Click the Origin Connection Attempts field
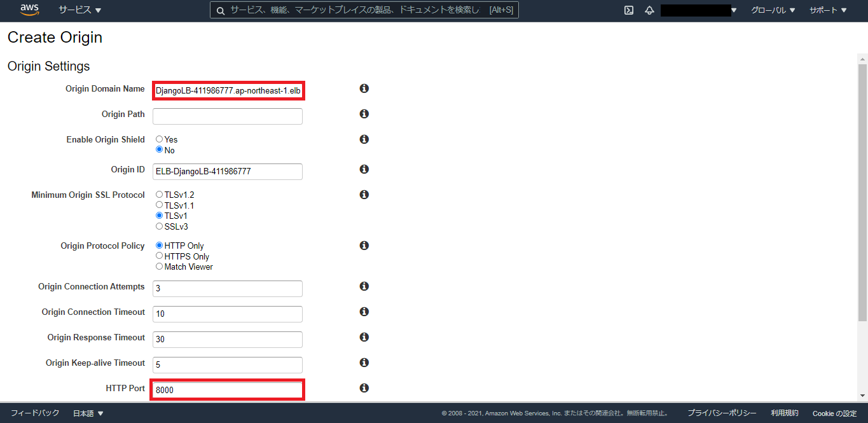The width and height of the screenshot is (868, 423). 228,289
